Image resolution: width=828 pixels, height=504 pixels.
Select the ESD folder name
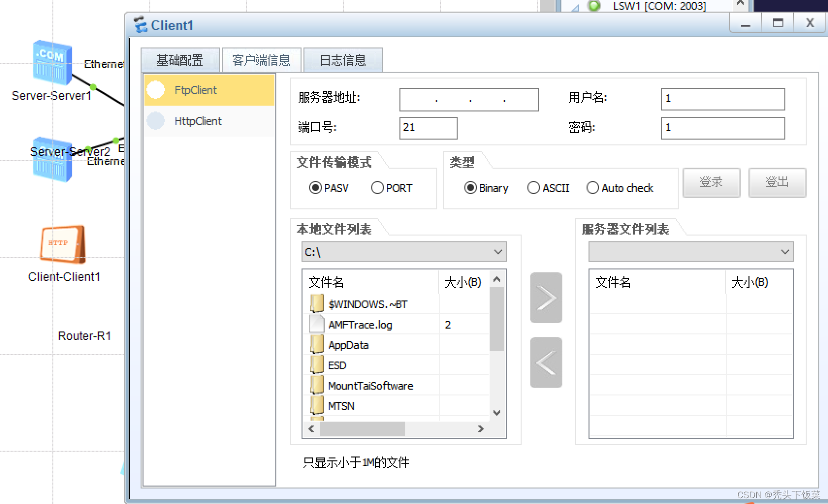(337, 365)
